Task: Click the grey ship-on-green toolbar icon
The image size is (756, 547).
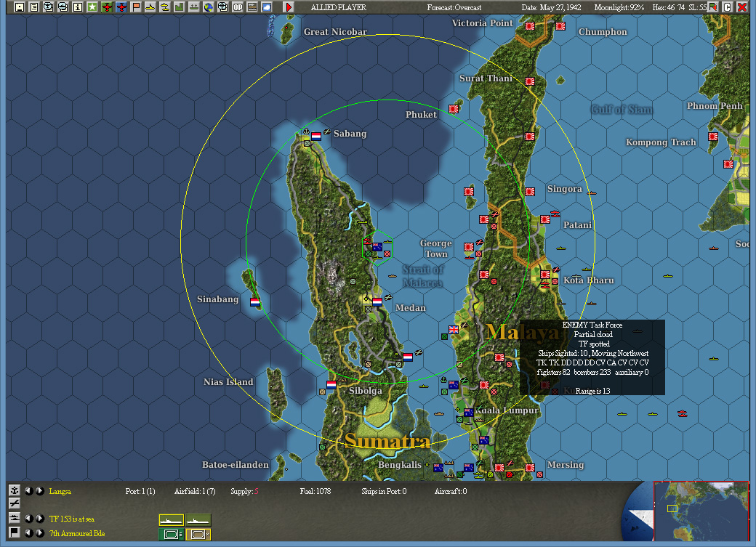Action: 193,7
